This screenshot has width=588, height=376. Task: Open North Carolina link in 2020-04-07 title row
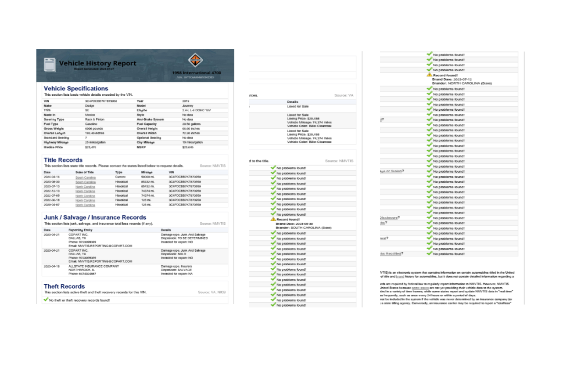pos(85,205)
